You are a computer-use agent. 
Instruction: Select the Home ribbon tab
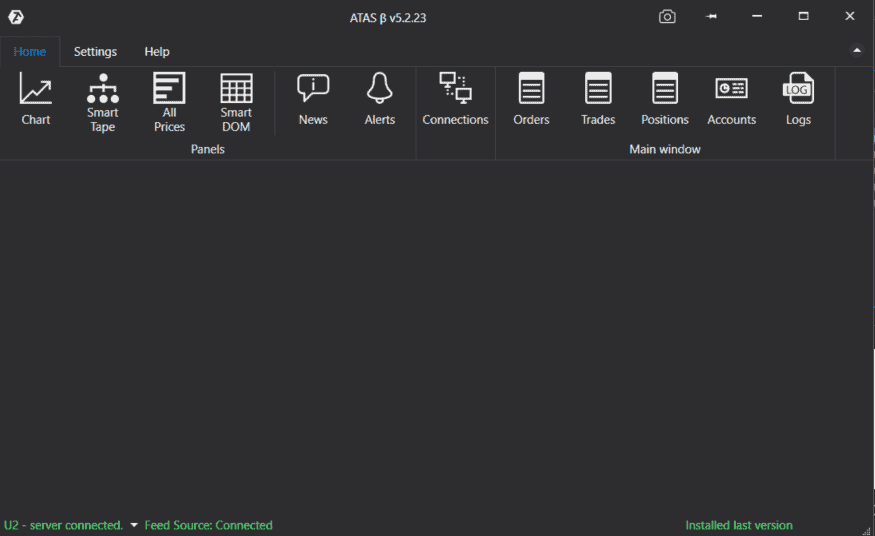click(x=30, y=51)
